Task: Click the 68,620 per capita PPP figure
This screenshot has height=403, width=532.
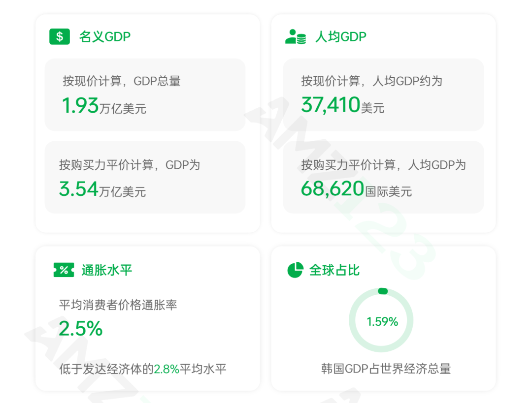Action: click(x=332, y=189)
